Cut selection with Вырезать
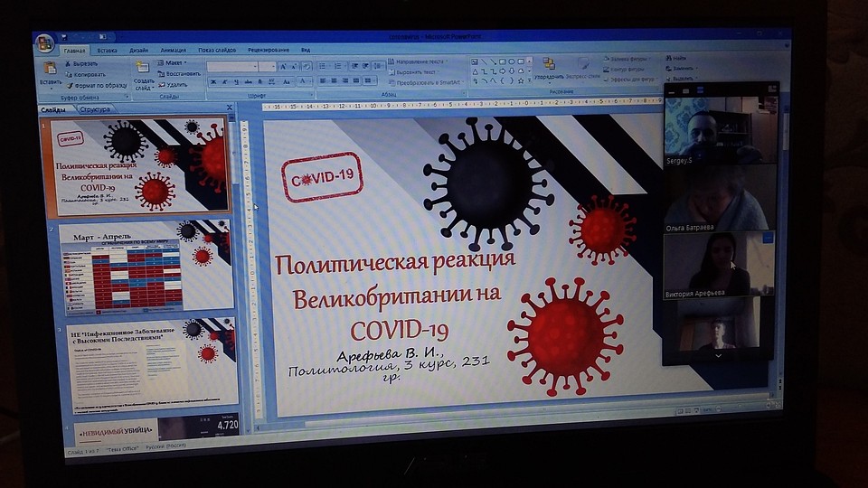 (81, 64)
